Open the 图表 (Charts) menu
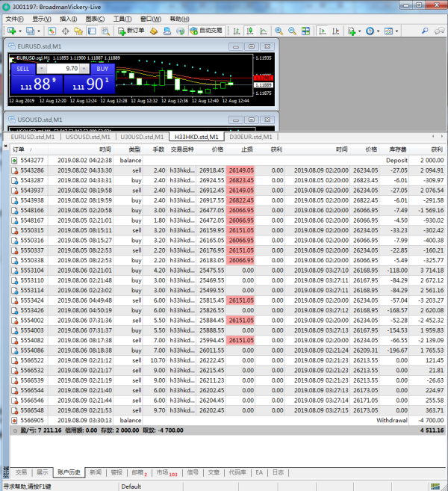Viewport: 448px width, 491px height. pyautogui.click(x=94, y=18)
